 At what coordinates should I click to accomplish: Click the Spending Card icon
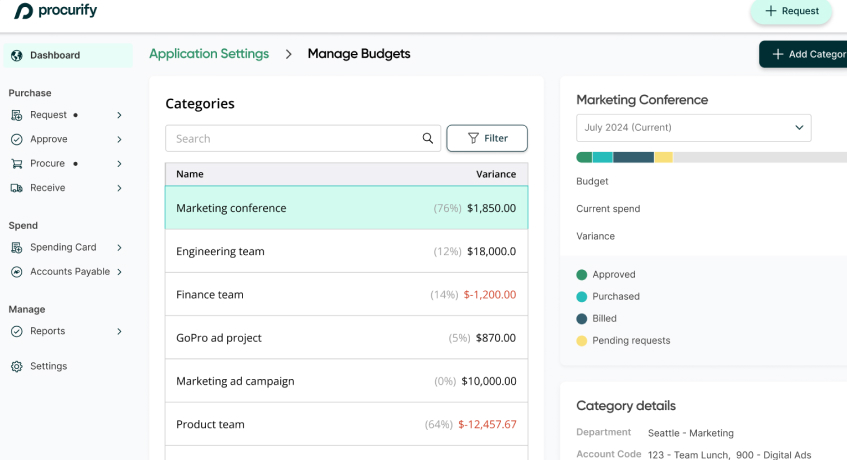pos(16,247)
